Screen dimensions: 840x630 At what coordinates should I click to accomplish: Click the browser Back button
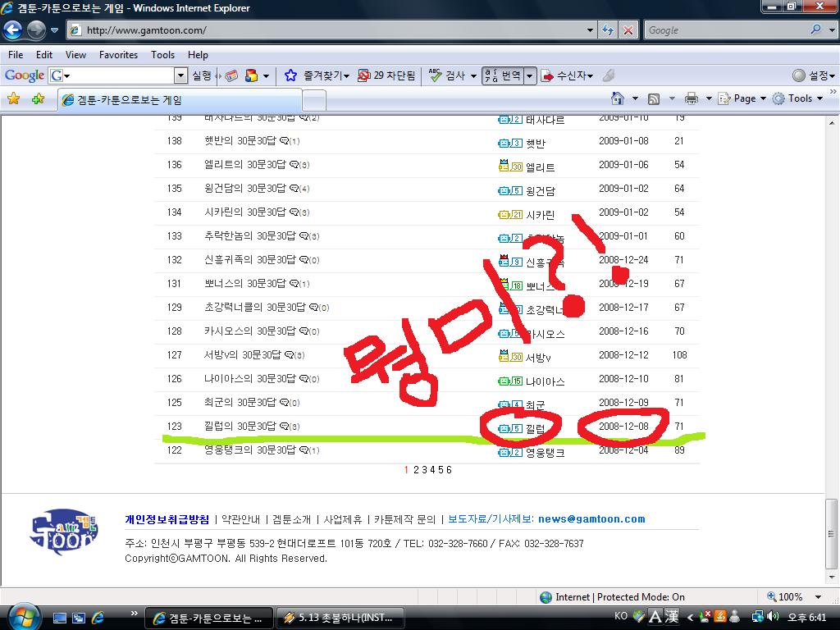12,30
